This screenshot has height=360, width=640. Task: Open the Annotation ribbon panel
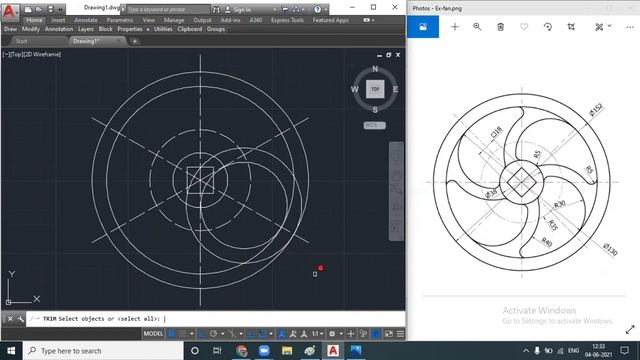coord(59,29)
